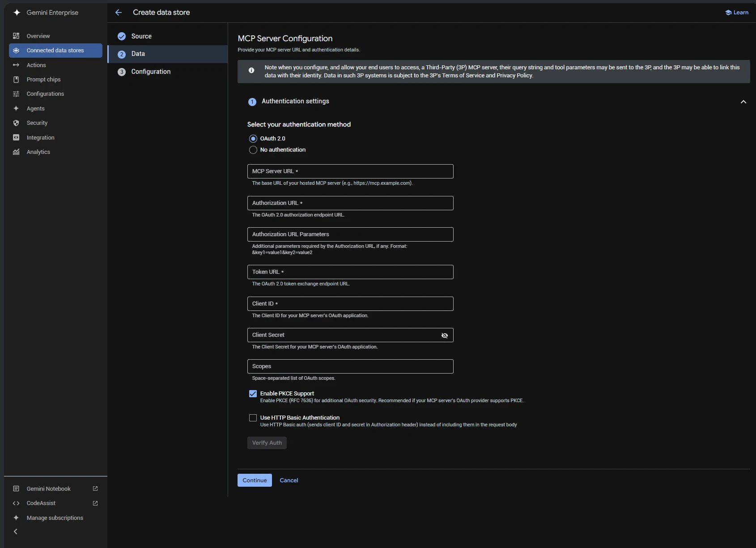This screenshot has width=756, height=548.
Task: Click the step 1 badge beside Authentication settings
Action: (252, 102)
